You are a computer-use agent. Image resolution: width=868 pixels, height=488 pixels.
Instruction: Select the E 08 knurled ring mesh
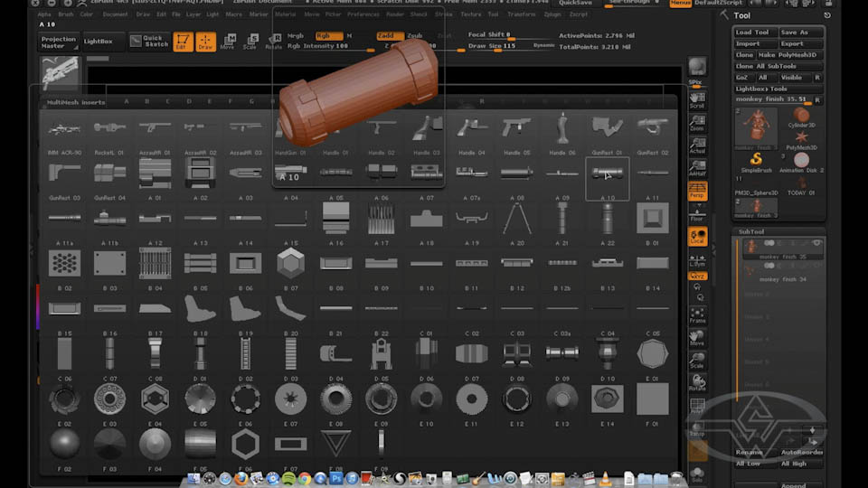click(336, 404)
